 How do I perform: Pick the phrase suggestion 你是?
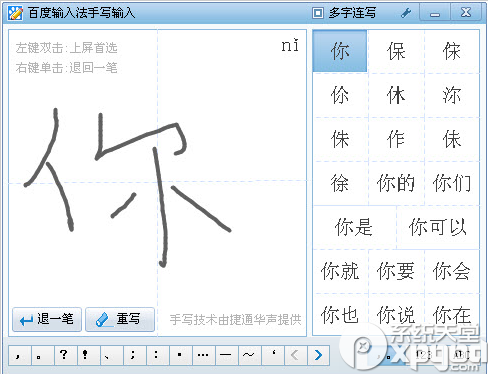tap(354, 227)
